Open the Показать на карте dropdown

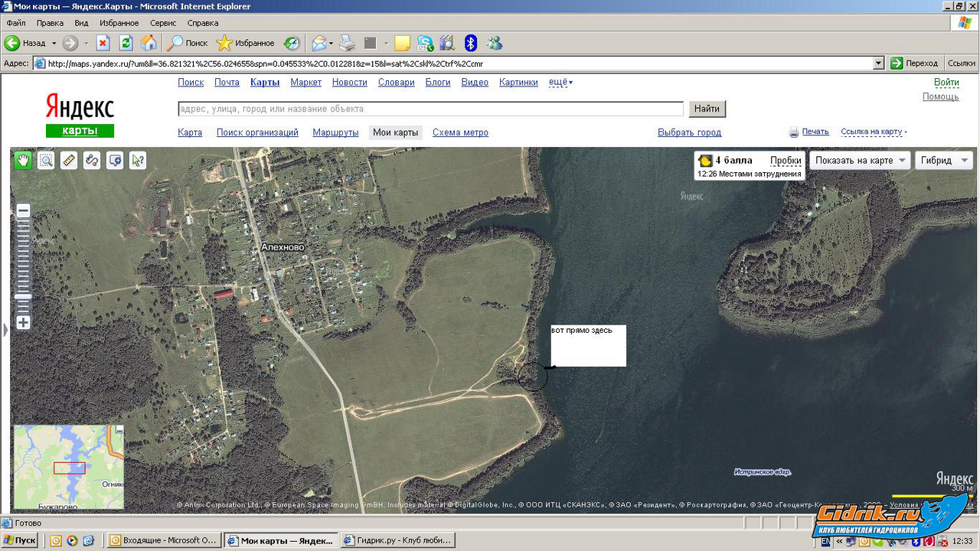pos(859,161)
